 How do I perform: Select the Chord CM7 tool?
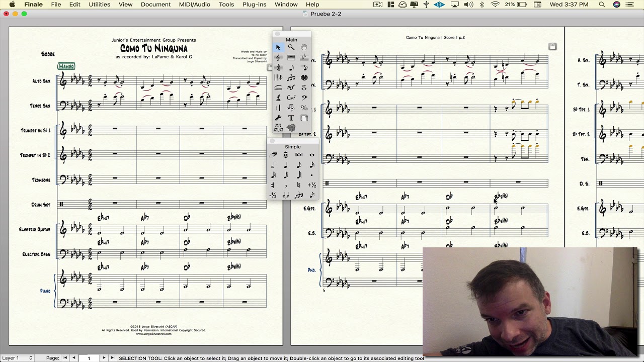(291, 98)
